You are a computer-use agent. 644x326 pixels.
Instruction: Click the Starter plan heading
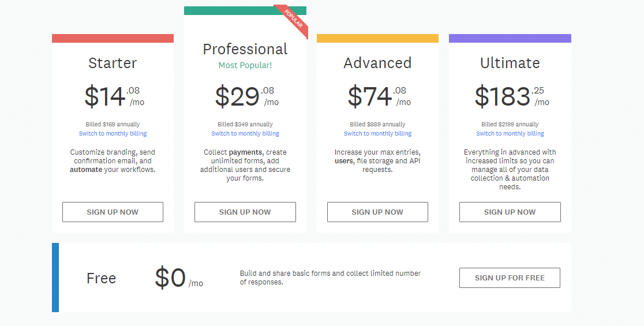tap(113, 63)
